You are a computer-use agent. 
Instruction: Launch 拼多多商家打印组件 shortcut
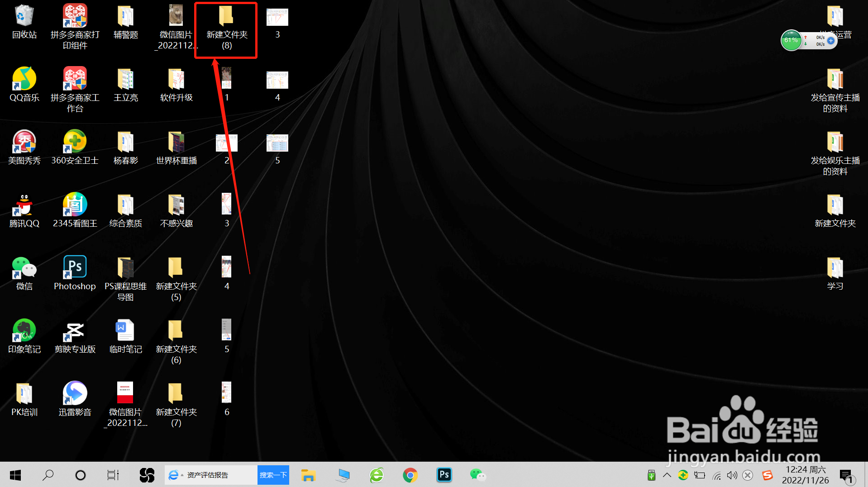75,27
